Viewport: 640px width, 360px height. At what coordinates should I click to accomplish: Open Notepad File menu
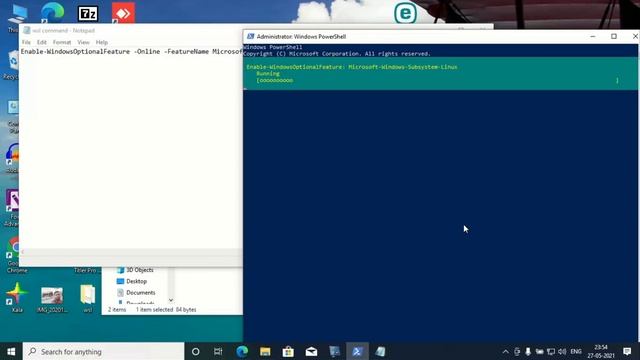[26, 42]
